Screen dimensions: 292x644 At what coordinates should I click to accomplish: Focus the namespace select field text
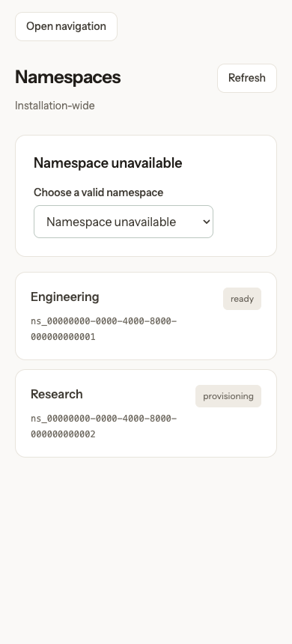(x=111, y=222)
